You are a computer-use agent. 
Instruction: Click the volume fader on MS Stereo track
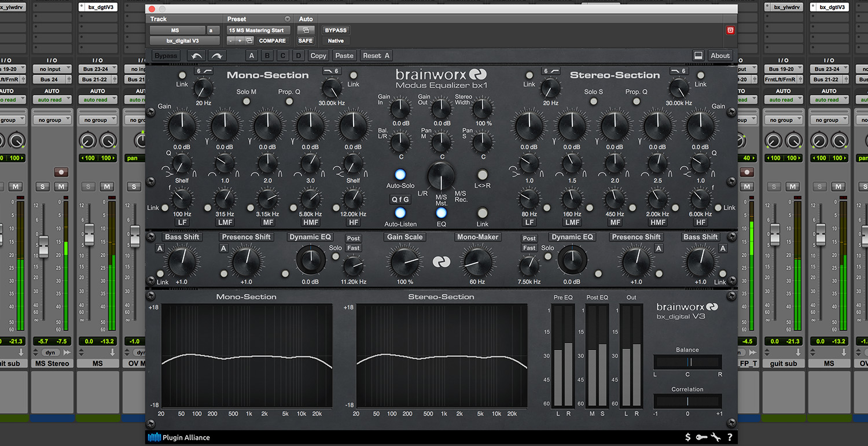43,246
